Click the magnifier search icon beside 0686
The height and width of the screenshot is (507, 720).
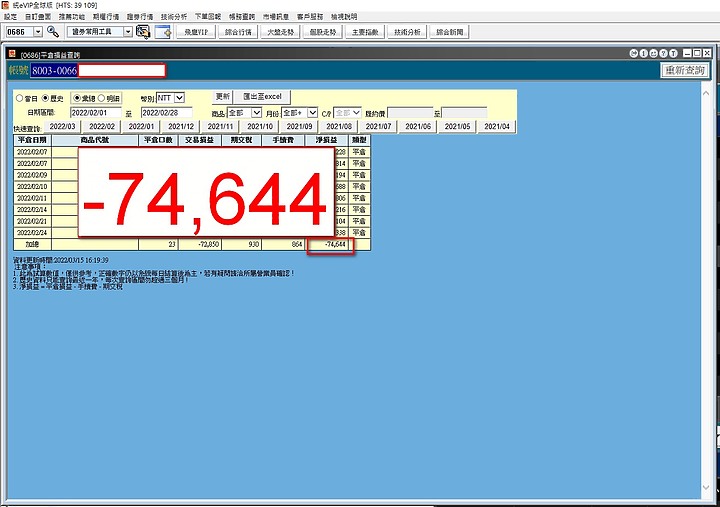point(53,32)
